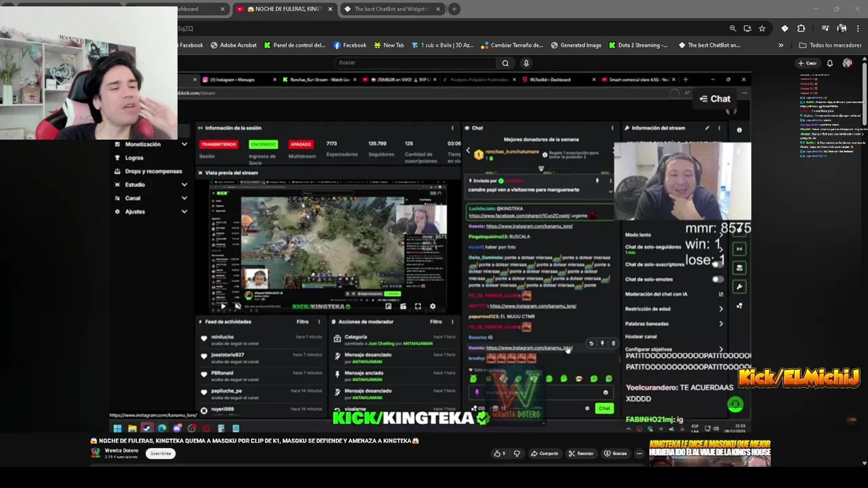The height and width of the screenshot is (488, 868).
Task: Click the Windows Start button in video
Action: (117, 428)
